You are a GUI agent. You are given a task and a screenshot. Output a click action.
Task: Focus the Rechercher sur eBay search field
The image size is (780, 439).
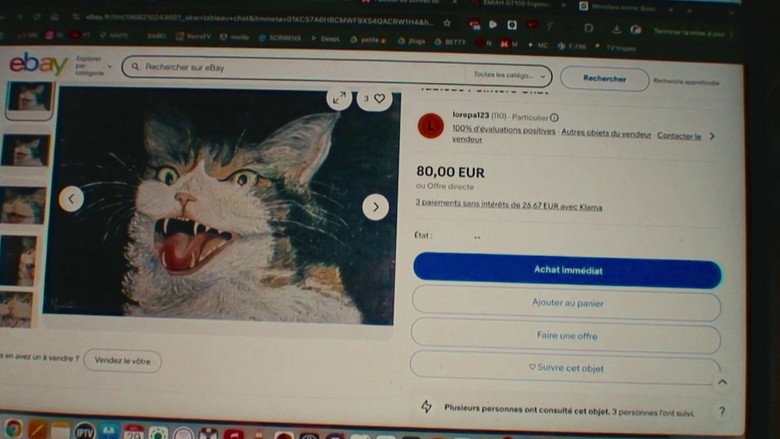[x=293, y=69]
